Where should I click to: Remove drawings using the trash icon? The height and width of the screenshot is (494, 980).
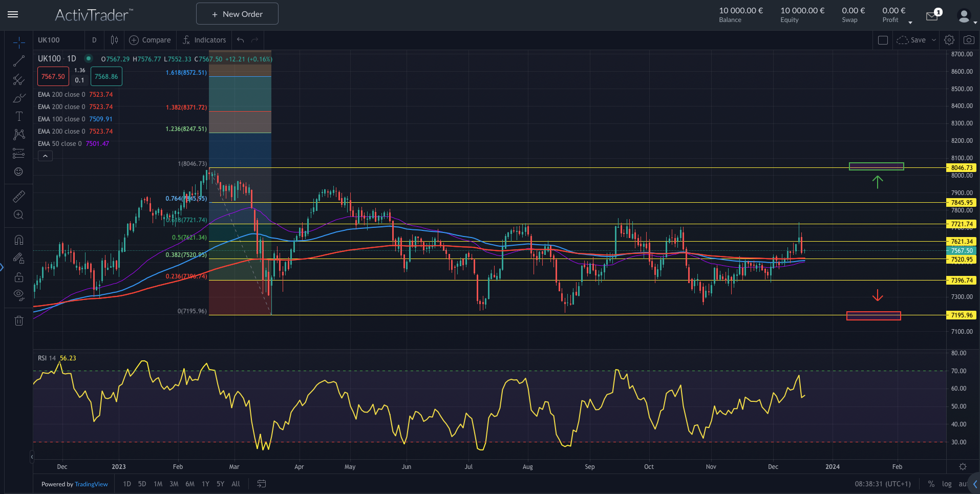(x=19, y=320)
